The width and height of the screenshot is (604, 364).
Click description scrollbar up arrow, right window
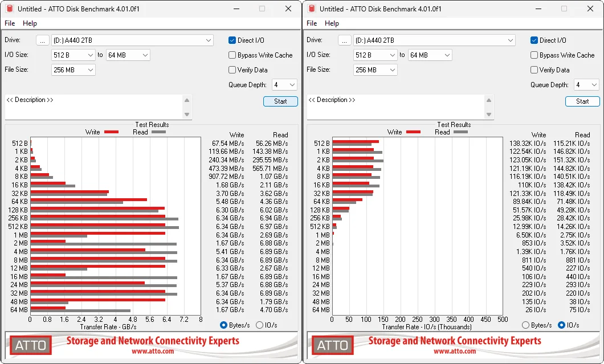pos(489,100)
